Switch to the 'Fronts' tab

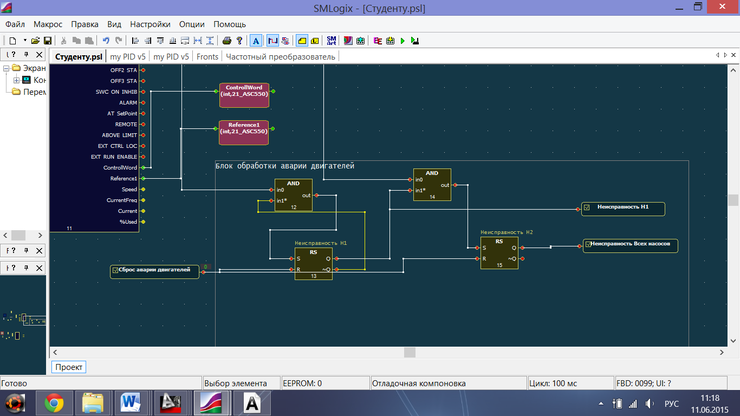[x=207, y=57]
